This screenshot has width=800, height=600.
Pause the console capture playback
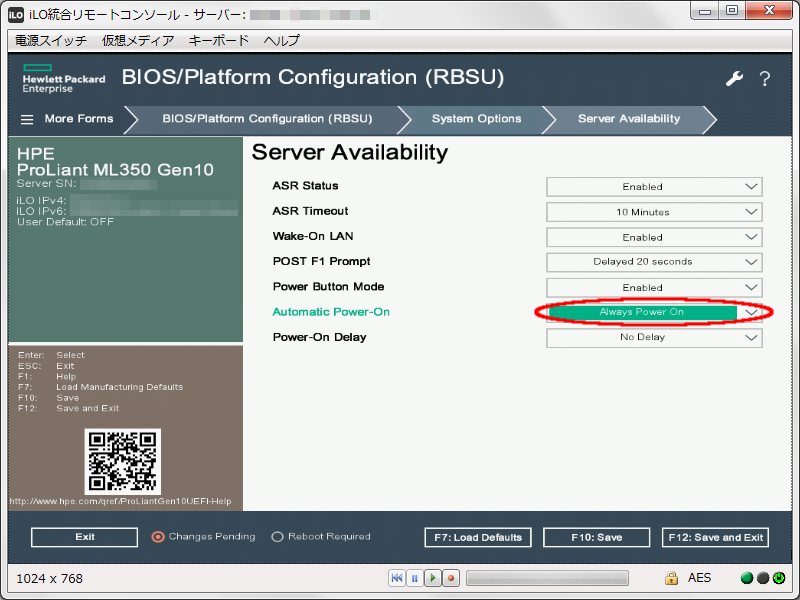coord(415,578)
